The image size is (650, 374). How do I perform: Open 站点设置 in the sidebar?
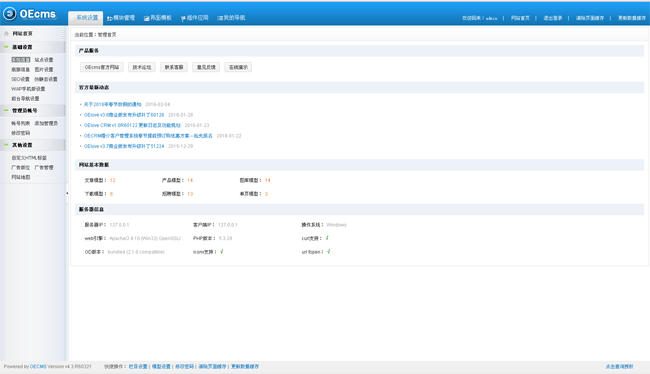pyautogui.click(x=44, y=60)
